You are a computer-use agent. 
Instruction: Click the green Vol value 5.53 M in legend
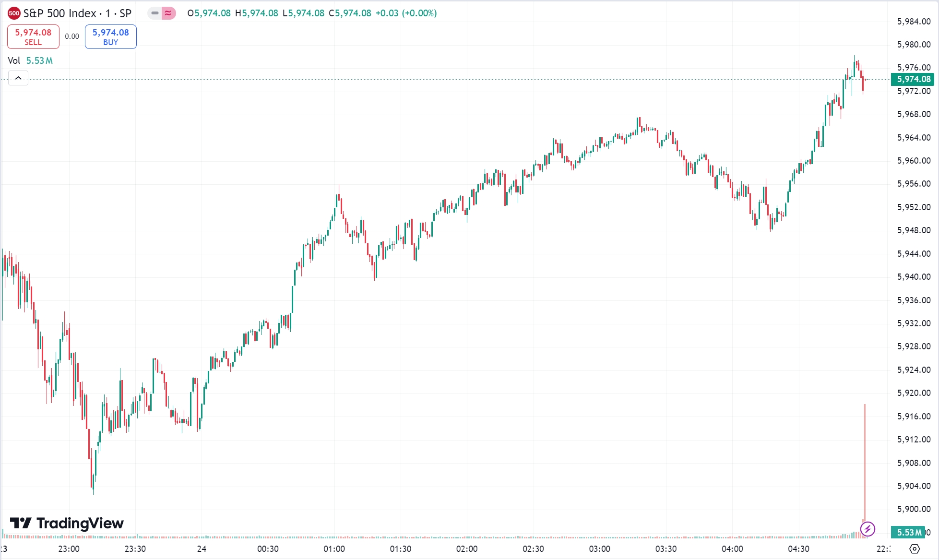[x=39, y=60]
